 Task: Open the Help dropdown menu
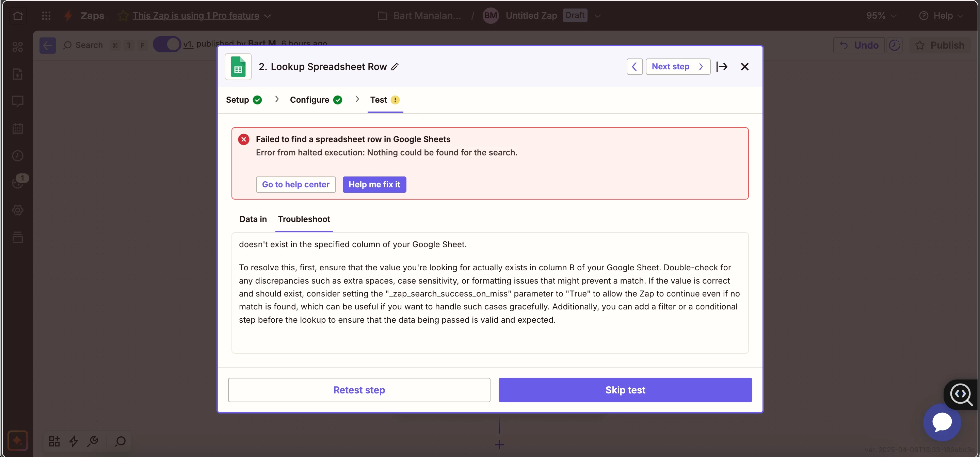(941, 16)
